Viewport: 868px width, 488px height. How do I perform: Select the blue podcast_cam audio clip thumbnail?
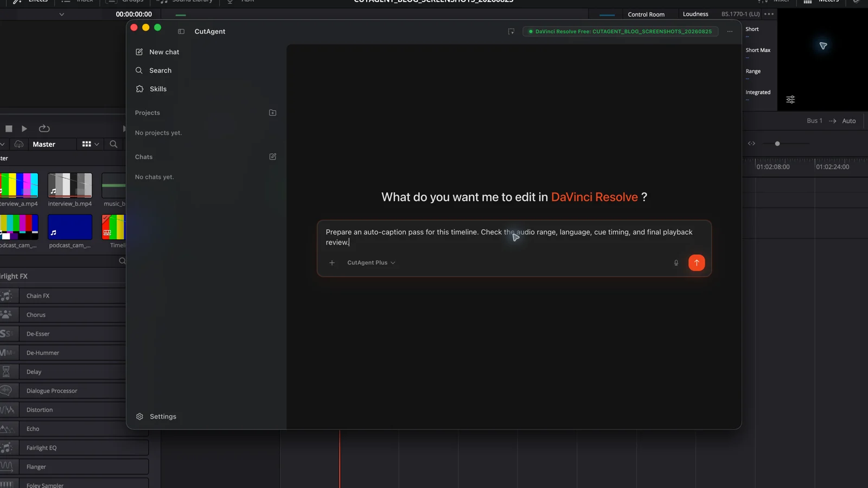click(70, 227)
